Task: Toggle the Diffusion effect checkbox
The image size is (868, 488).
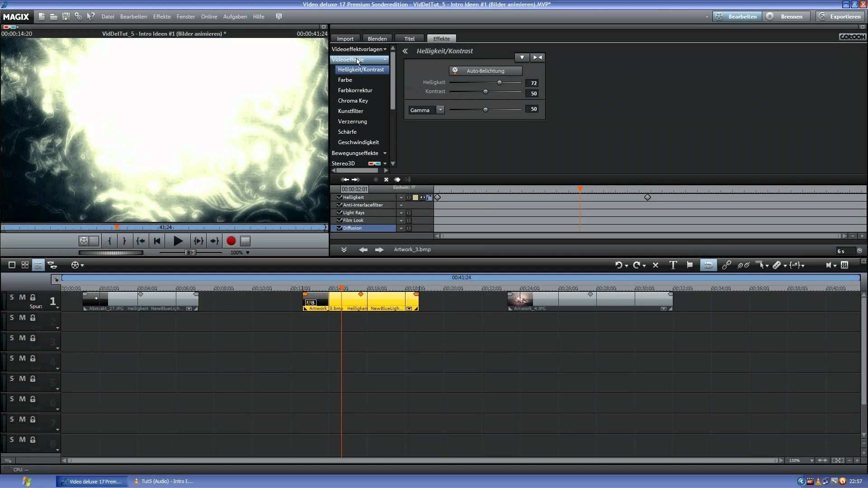Action: 339,228
